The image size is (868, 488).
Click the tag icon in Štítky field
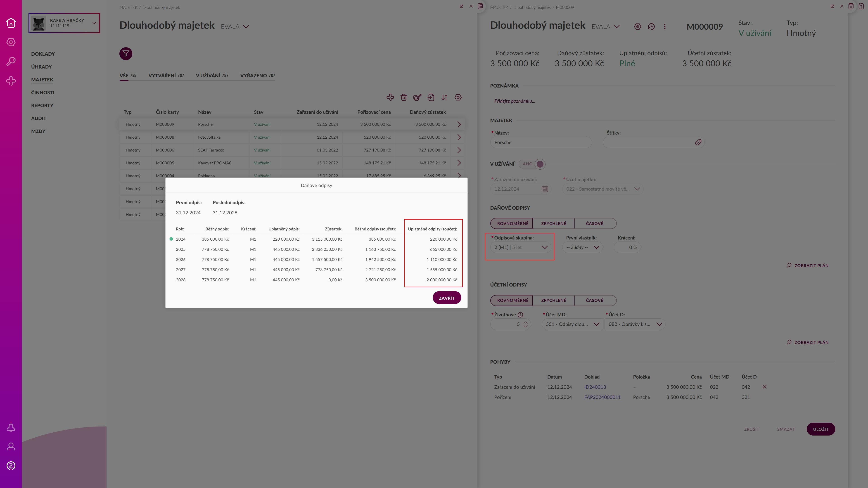pyautogui.click(x=698, y=142)
